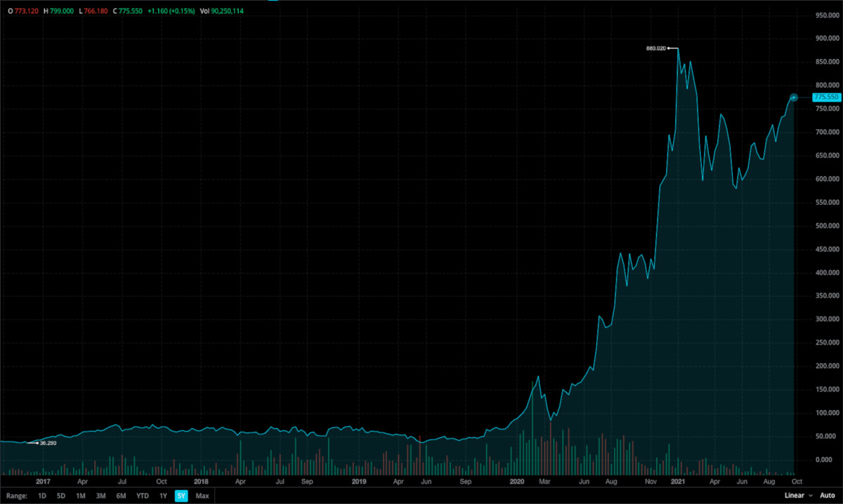Viewport: 843px width, 504px height.
Task: Click the 2019 year label on time axis
Action: [x=359, y=482]
